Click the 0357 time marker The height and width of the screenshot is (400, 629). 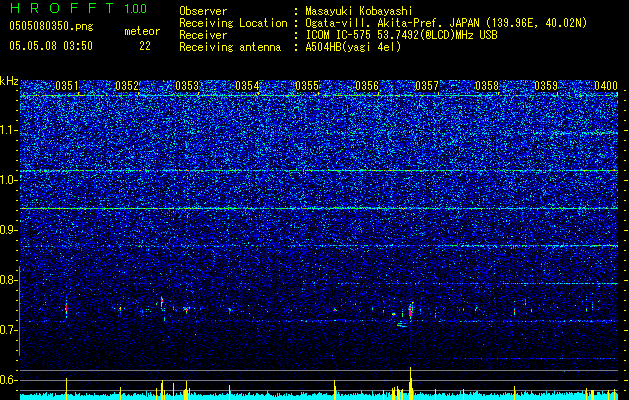[x=427, y=86]
